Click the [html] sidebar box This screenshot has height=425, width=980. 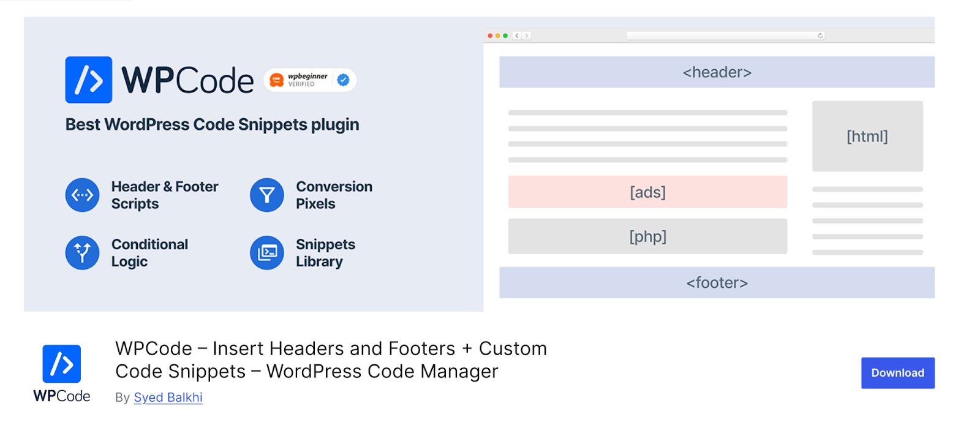tap(867, 137)
